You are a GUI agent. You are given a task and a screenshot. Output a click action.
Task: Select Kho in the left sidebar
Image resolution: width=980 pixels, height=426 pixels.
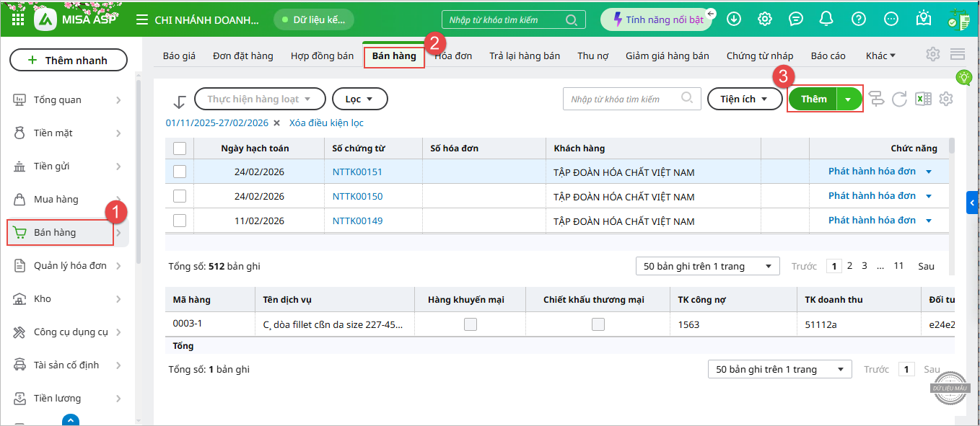43,298
